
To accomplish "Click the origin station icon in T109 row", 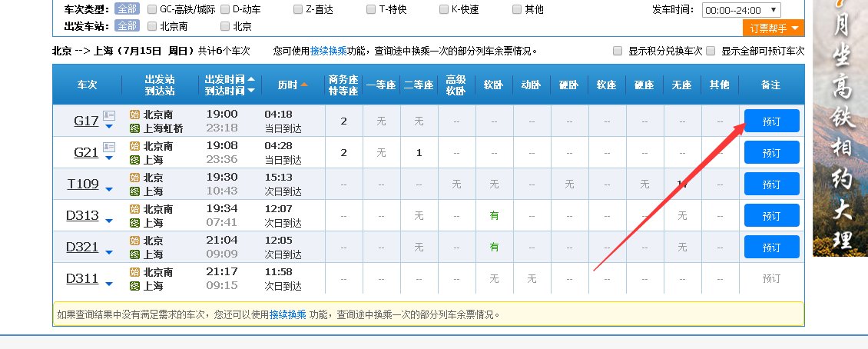I will pos(134,178).
